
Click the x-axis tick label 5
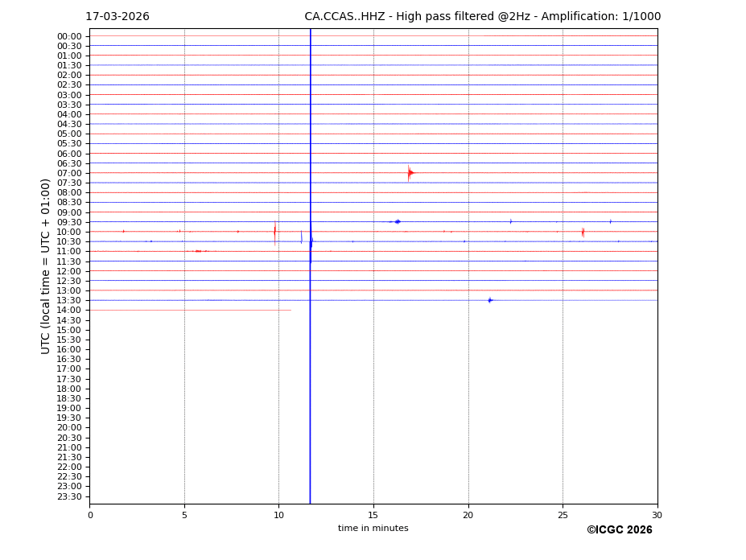click(x=184, y=515)
